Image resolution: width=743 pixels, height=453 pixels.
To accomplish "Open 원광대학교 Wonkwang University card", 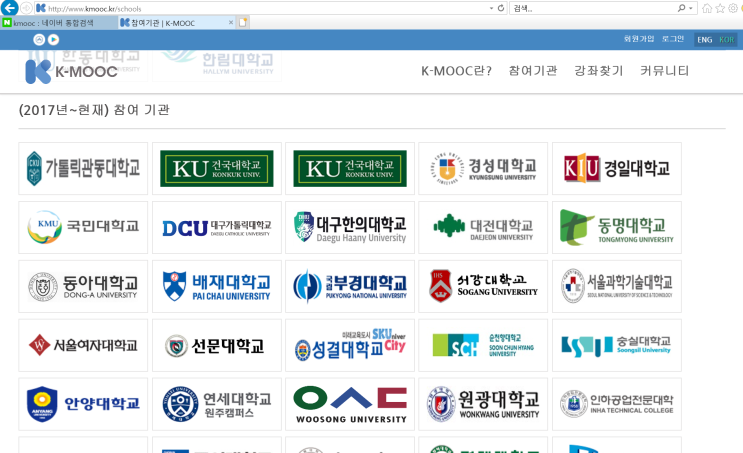I will point(483,404).
